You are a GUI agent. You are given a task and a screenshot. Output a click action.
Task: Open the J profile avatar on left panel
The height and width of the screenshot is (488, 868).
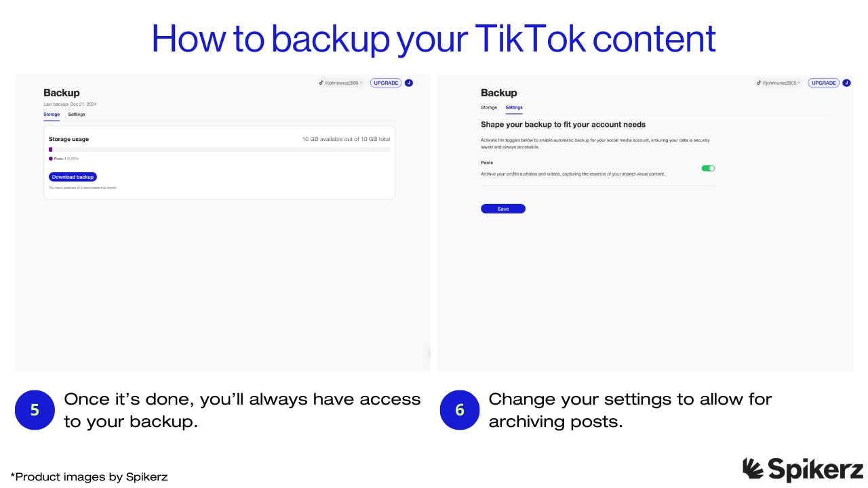[x=409, y=83]
